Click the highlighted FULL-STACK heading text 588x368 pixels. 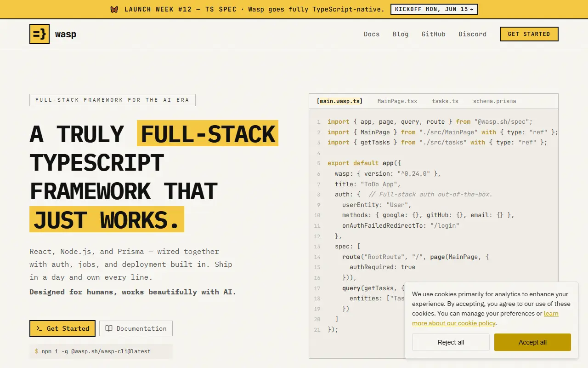(x=208, y=133)
